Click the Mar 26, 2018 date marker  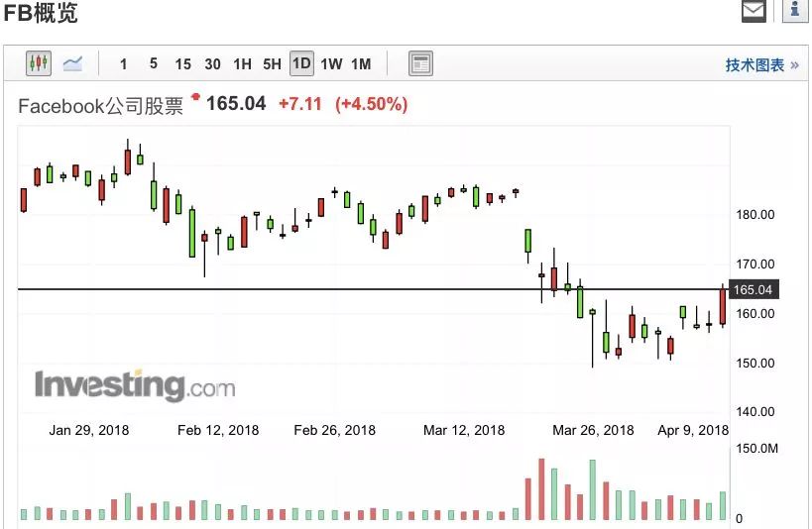[x=593, y=430]
